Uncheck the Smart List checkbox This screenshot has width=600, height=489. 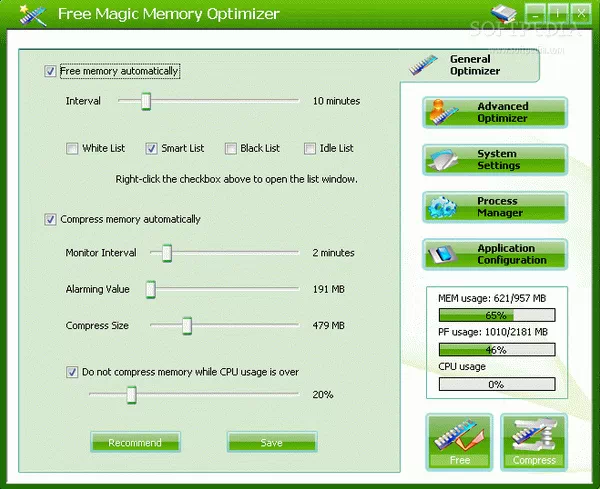pos(151,148)
